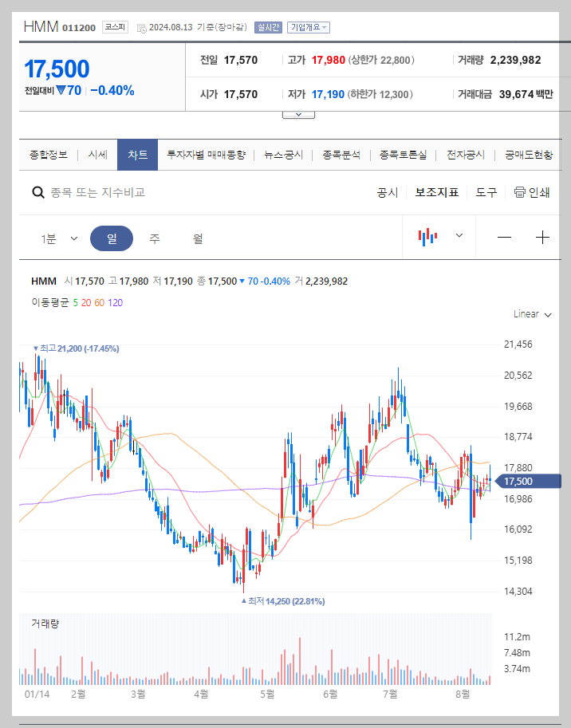Switch to the 차트 tab
This screenshot has height=728, width=571.
pos(136,155)
